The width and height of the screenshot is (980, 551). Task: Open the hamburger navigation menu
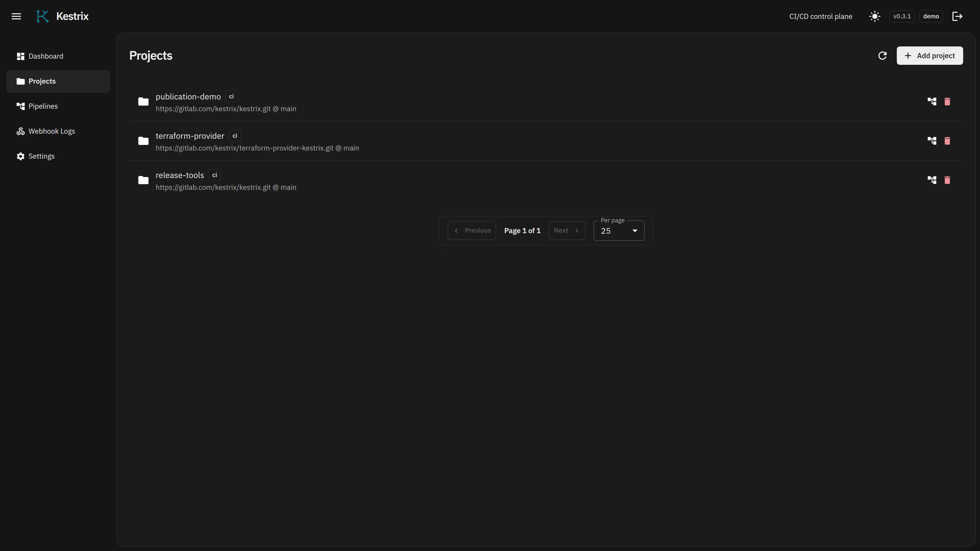click(16, 16)
